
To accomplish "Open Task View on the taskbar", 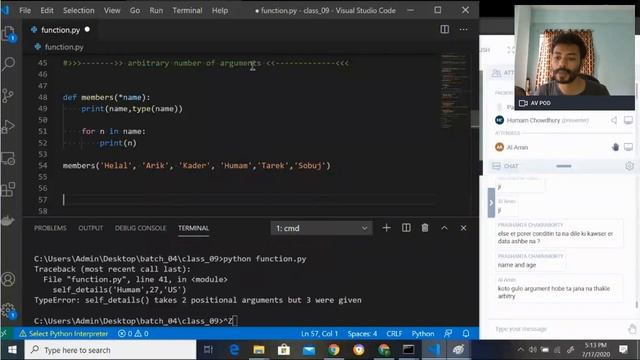I will click(209, 350).
